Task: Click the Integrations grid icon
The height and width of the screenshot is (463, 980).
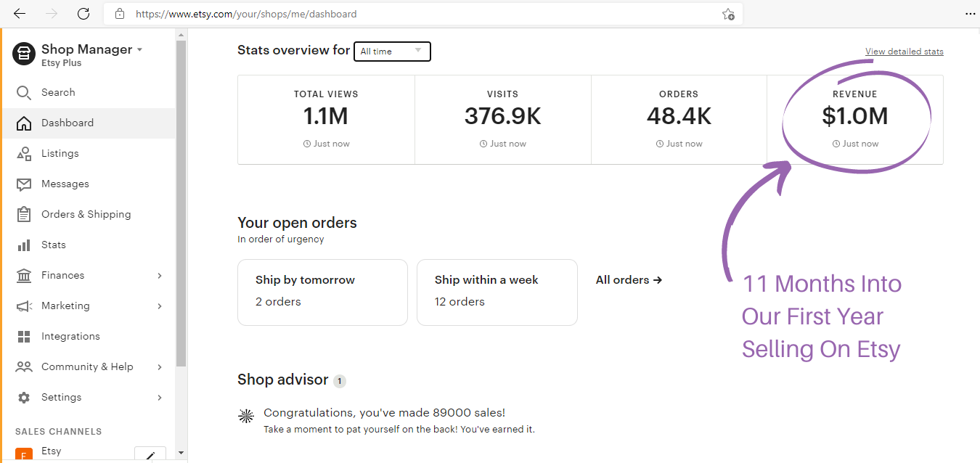Action: coord(24,337)
